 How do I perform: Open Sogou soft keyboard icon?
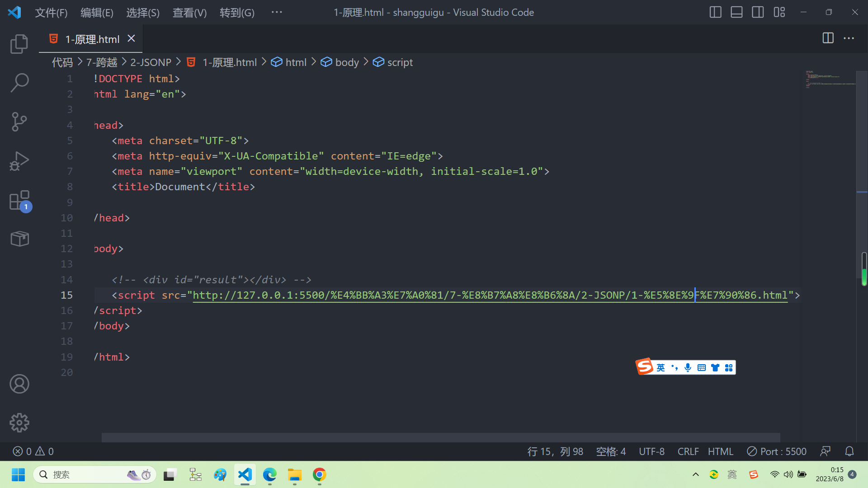(701, 368)
